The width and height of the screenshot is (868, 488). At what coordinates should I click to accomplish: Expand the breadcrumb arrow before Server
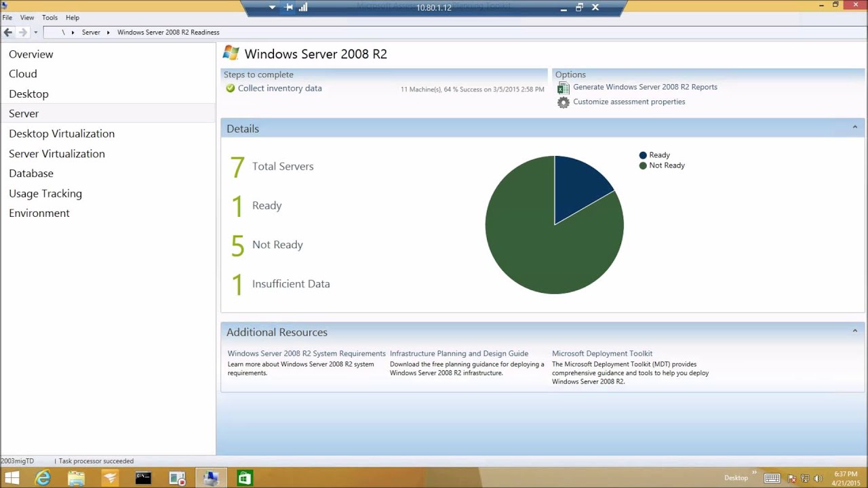click(73, 33)
